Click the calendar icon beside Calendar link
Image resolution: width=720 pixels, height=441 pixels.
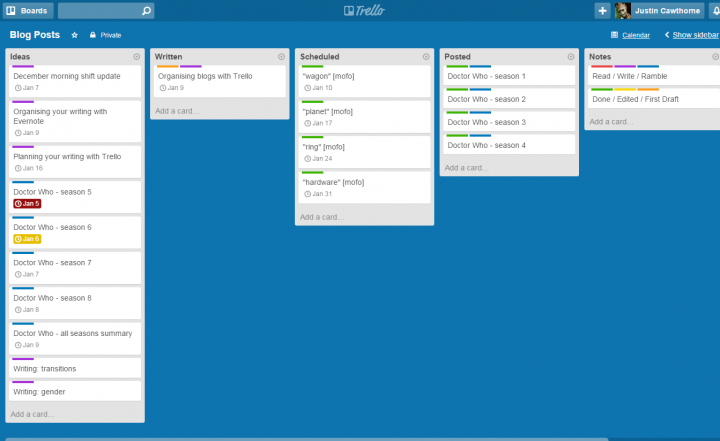pos(614,35)
